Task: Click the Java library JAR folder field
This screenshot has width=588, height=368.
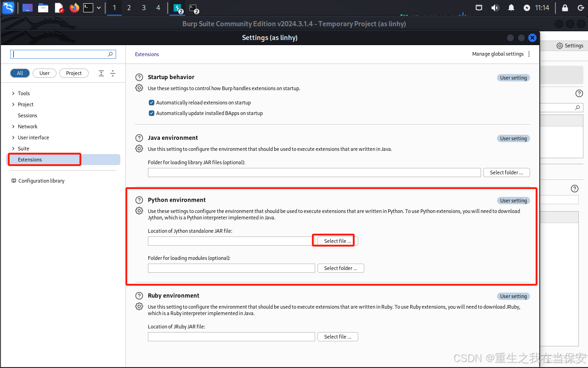Action: pos(314,172)
